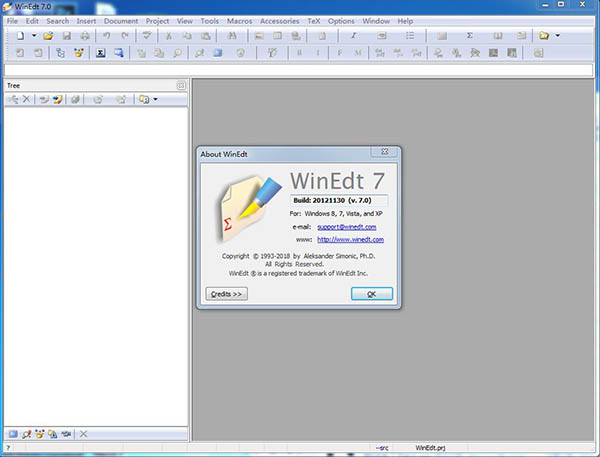Click the italic I toolbar icon
Image resolution: width=600 pixels, height=457 pixels.
pyautogui.click(x=354, y=36)
